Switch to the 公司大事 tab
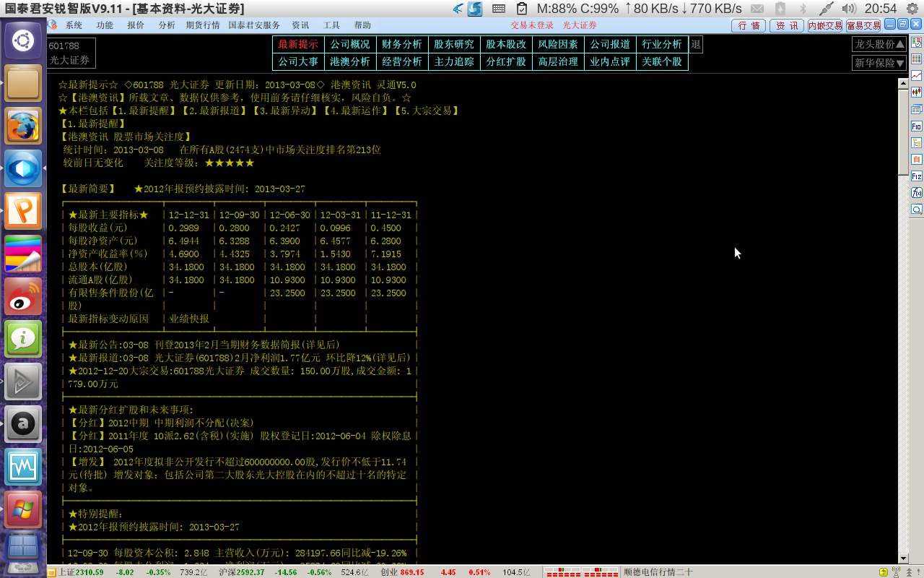 [x=298, y=62]
